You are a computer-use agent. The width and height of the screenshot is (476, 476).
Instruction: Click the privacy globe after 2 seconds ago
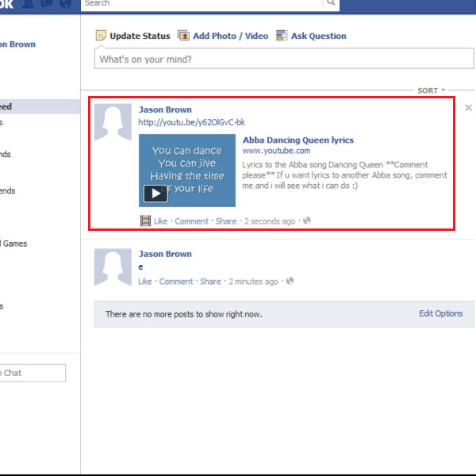pyautogui.click(x=307, y=221)
